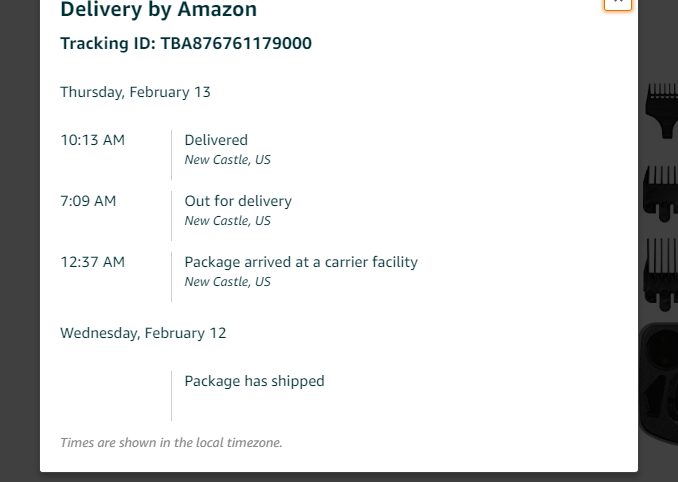Click the topmost comb guard product thumbnail

click(662, 111)
